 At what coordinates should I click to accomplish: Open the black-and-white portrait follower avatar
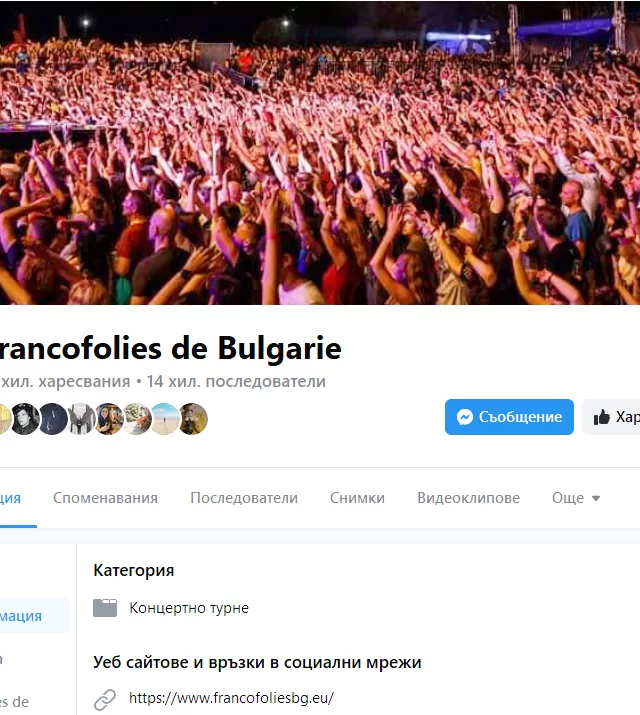25,419
